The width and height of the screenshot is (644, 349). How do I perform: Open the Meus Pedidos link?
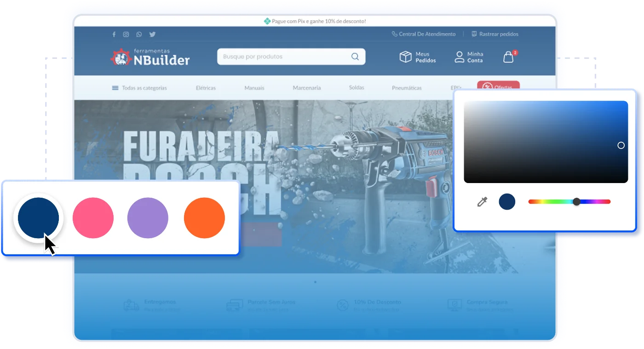pos(425,57)
